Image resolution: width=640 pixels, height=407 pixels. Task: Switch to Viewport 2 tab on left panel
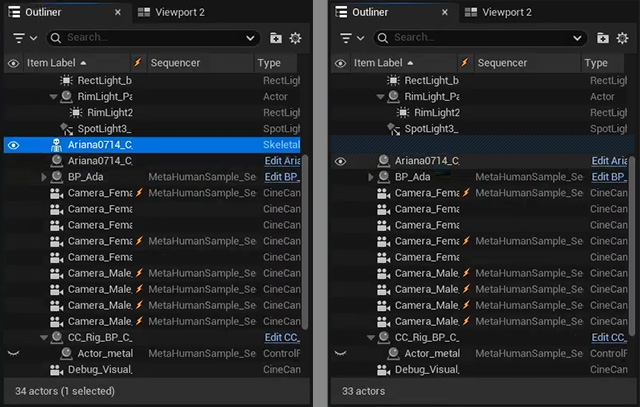point(171,12)
